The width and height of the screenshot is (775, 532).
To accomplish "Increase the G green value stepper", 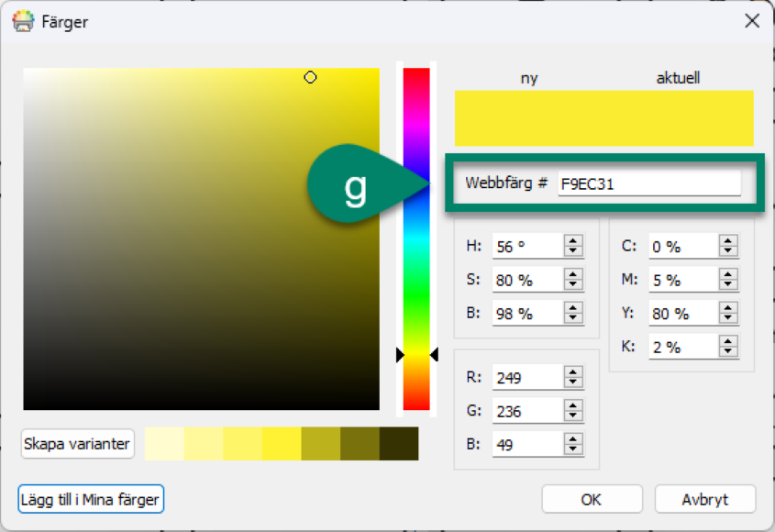I will click(573, 406).
